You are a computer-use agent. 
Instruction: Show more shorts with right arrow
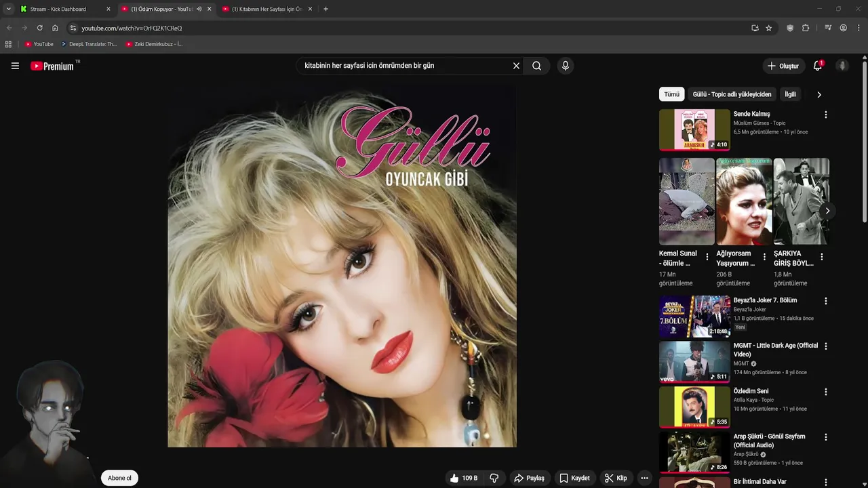(827, 211)
